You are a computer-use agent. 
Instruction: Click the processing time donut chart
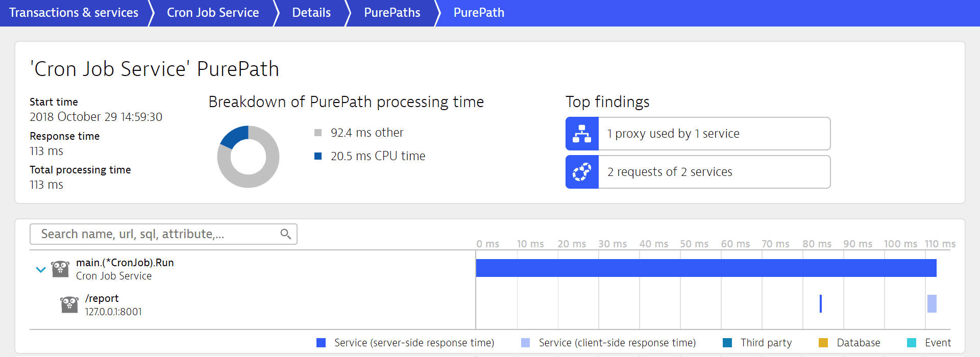[x=248, y=157]
